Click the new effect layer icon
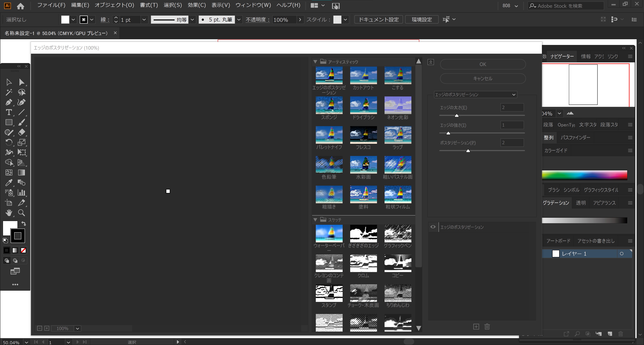The height and width of the screenshot is (345, 644). [x=476, y=327]
